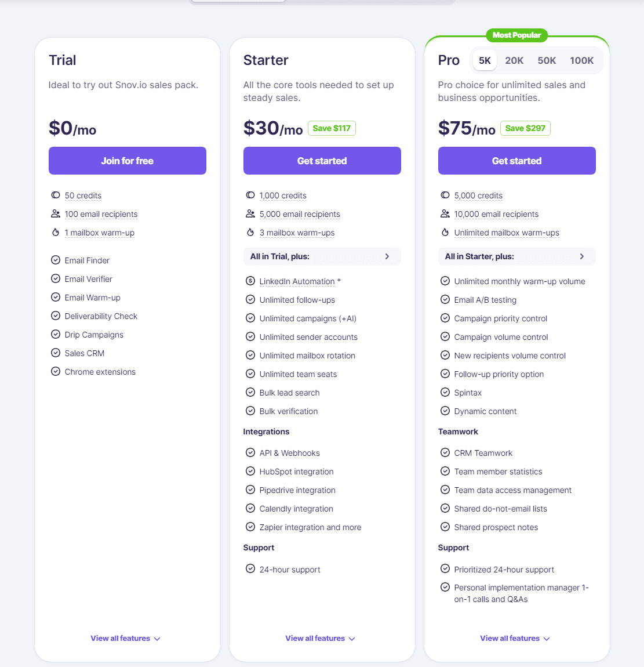This screenshot has width=644, height=667.
Task: Click the warm-up flame icon beside "3 mailbox warm-ups"
Action: tap(250, 233)
